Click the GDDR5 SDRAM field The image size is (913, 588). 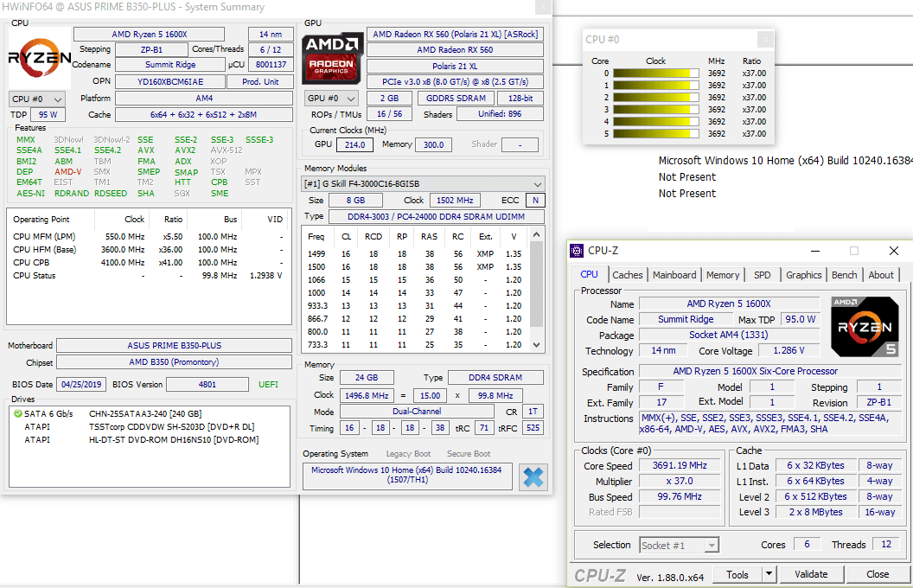[456, 99]
